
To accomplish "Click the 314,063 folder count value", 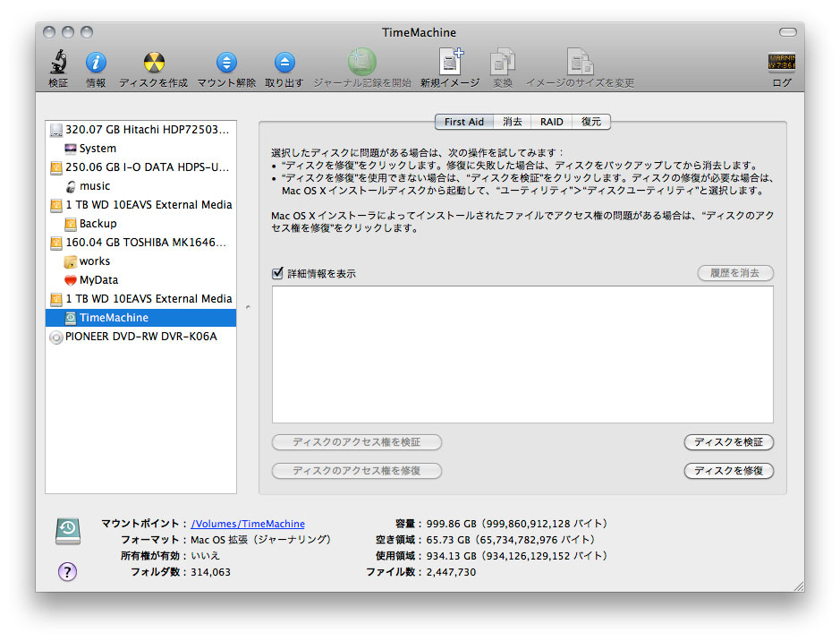I will pos(210,572).
